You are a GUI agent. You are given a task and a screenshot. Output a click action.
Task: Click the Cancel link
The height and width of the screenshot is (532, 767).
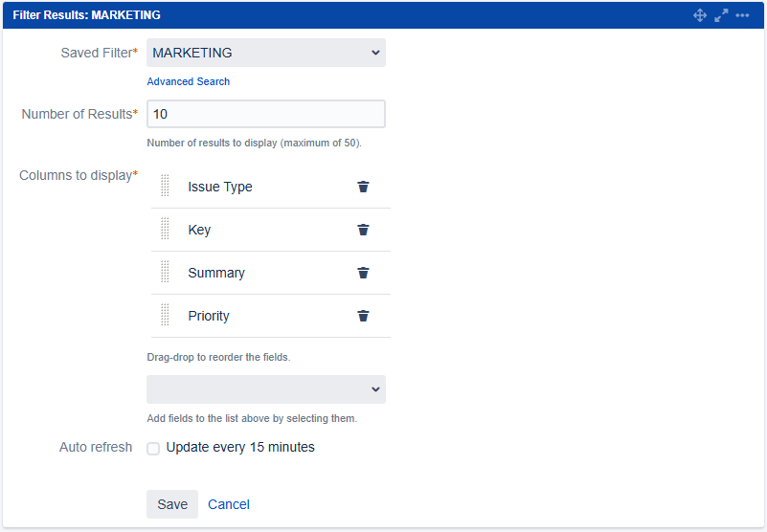click(229, 504)
